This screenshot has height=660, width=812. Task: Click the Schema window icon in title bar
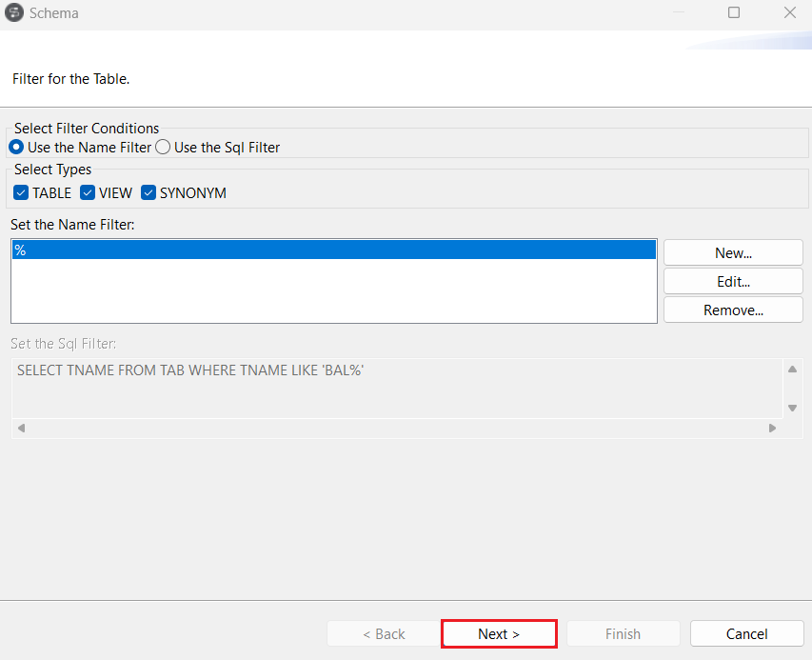(x=15, y=13)
